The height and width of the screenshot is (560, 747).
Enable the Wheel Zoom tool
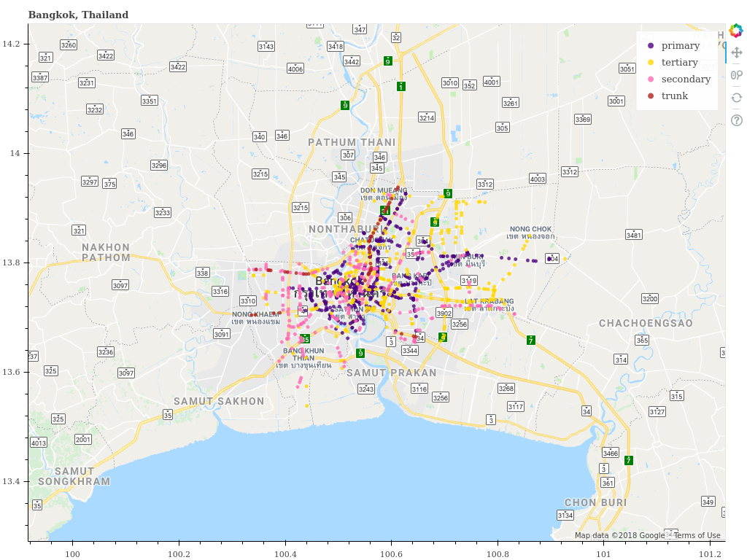tap(736, 75)
